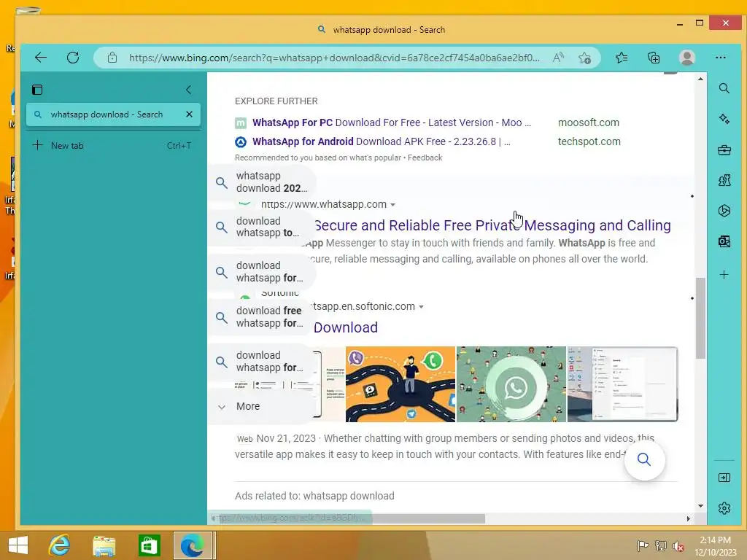Open Secure and Reliable Free Private Messaging link
Screen dimensions: 747x560
492,225
